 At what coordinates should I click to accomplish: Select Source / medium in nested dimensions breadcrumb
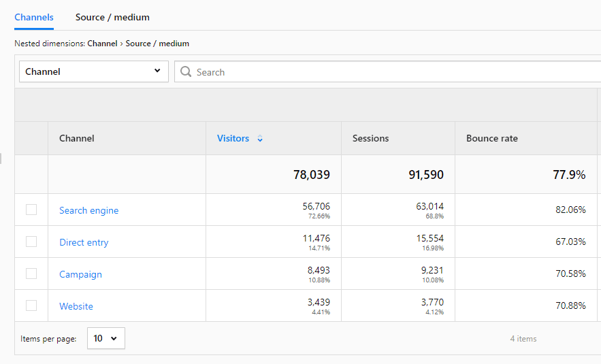(x=157, y=44)
